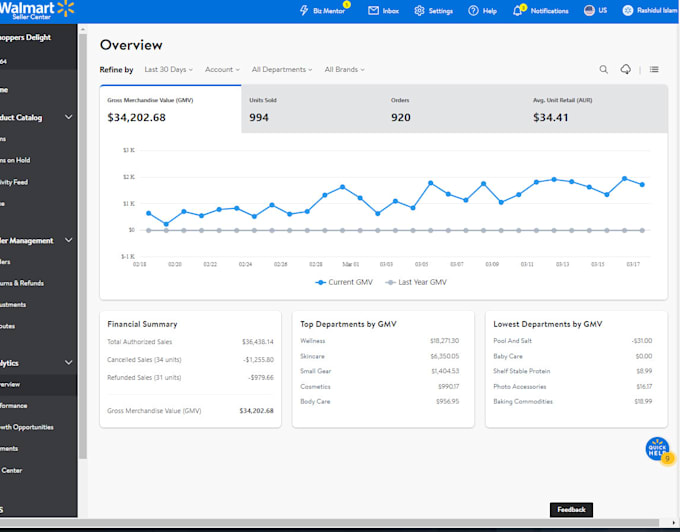Click Total Authorized Sales value $36,438.14

(258, 342)
